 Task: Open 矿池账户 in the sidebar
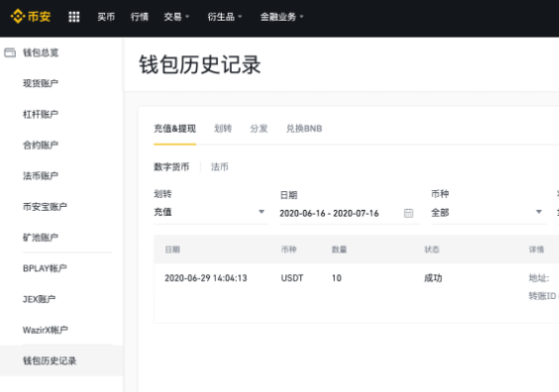coord(41,238)
